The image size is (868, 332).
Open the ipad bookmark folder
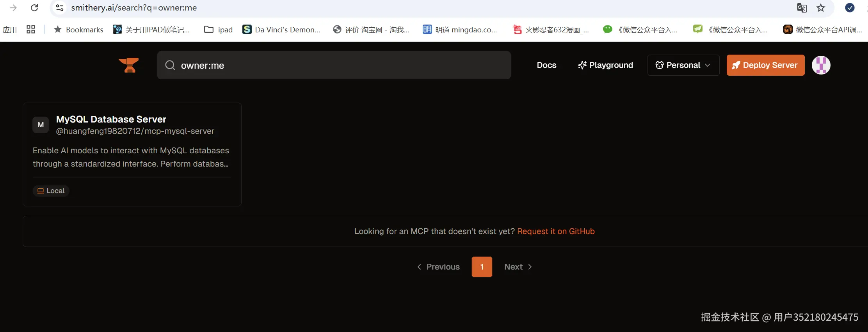tap(218, 30)
